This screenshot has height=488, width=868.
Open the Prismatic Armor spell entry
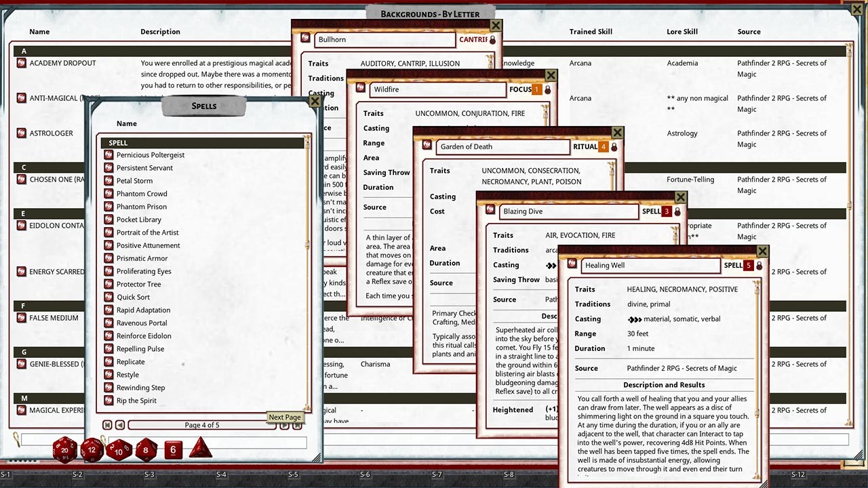[x=142, y=258]
